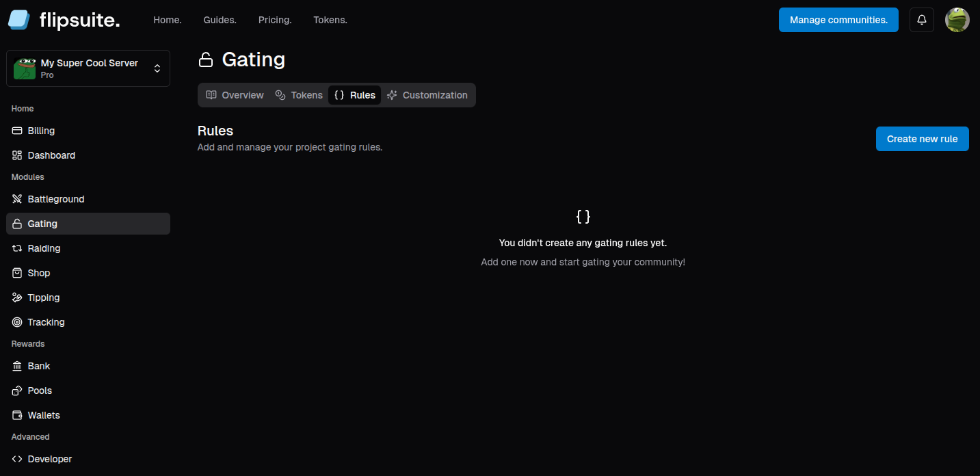Open Guides. in top navigation
980x476 pixels.
(220, 20)
